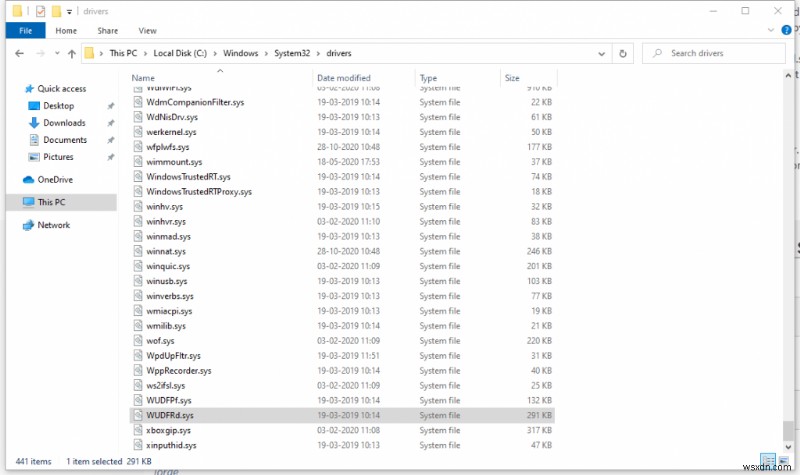Screen dimensions: 800x475
Task: Select xboxgip.sys file name
Action: click(x=168, y=430)
